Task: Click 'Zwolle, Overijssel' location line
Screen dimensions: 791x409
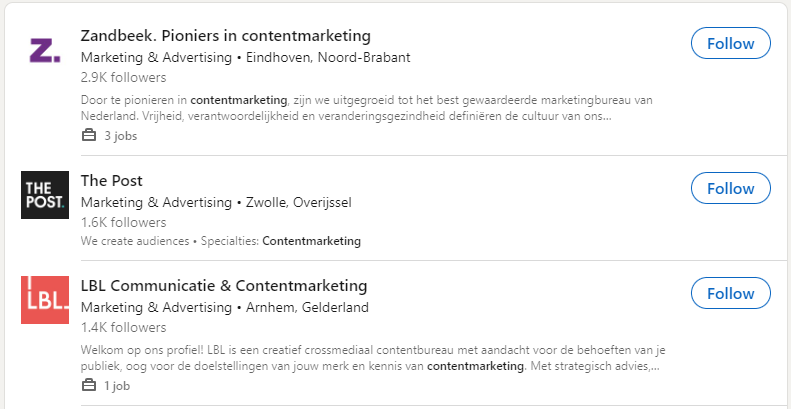Action: pyautogui.click(x=298, y=203)
